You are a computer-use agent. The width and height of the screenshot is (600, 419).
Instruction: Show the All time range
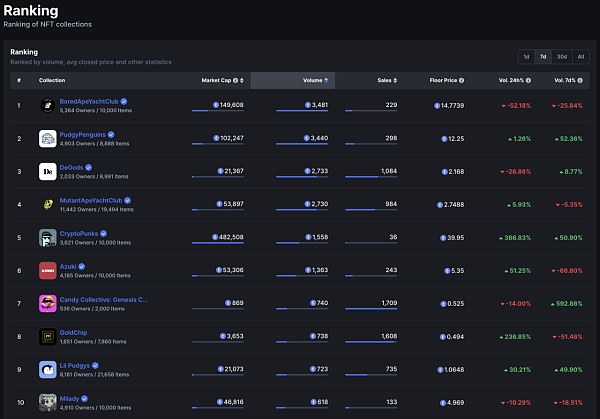(x=581, y=56)
